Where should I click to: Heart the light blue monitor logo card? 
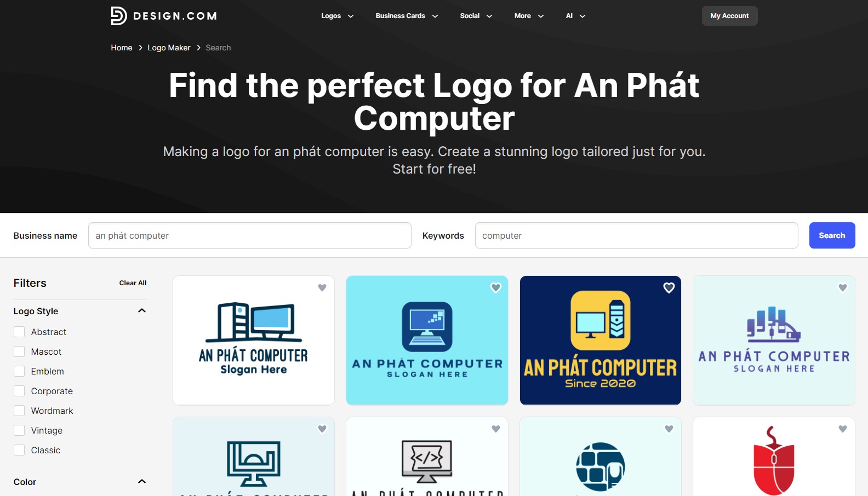496,288
